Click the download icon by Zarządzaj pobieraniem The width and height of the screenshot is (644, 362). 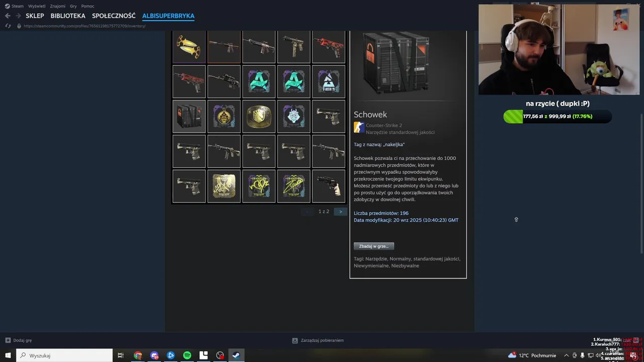(295, 340)
